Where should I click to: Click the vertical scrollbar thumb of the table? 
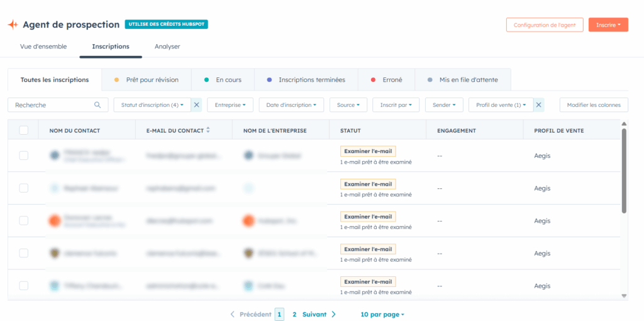(624, 171)
